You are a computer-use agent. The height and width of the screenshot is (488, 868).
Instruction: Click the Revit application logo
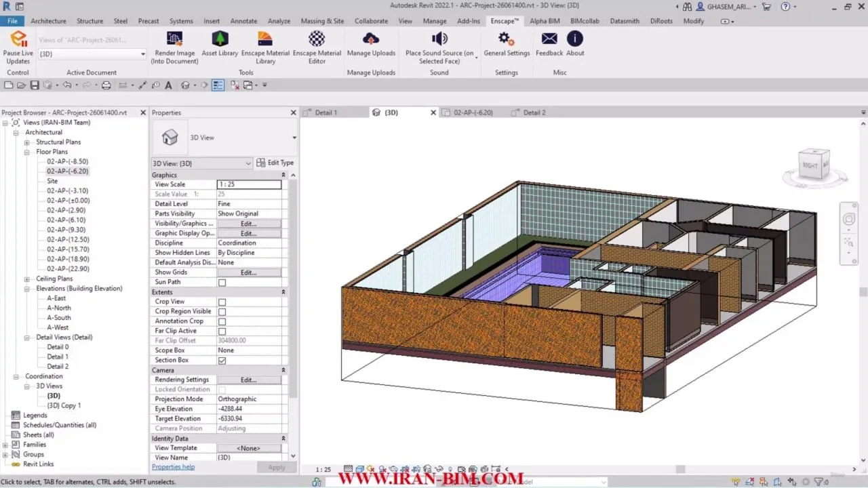pos(6,7)
